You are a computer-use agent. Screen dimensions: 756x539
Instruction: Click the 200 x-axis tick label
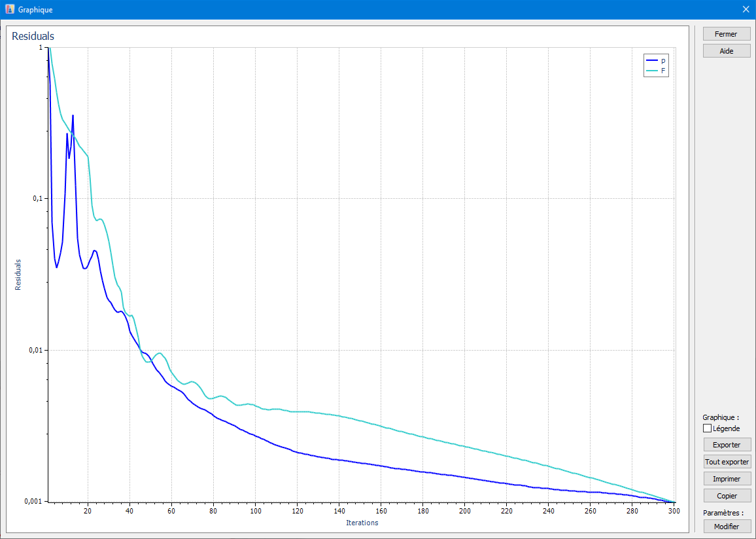pyautogui.click(x=465, y=511)
